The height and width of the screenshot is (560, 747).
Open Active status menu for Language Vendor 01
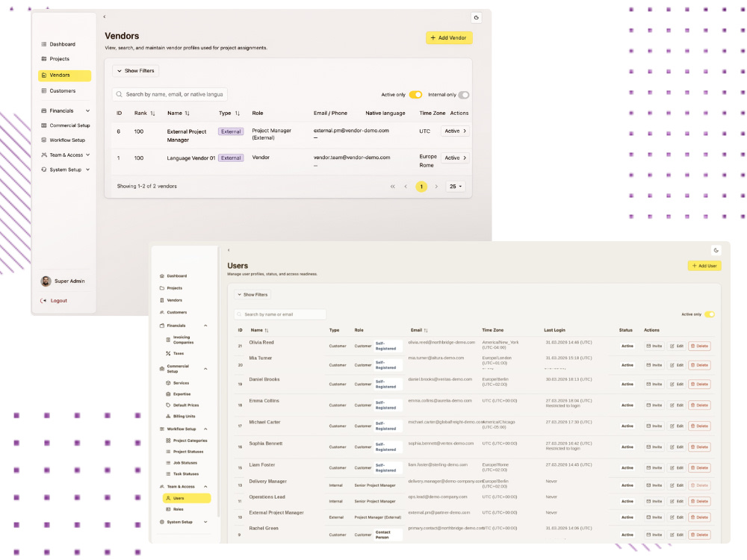click(455, 158)
